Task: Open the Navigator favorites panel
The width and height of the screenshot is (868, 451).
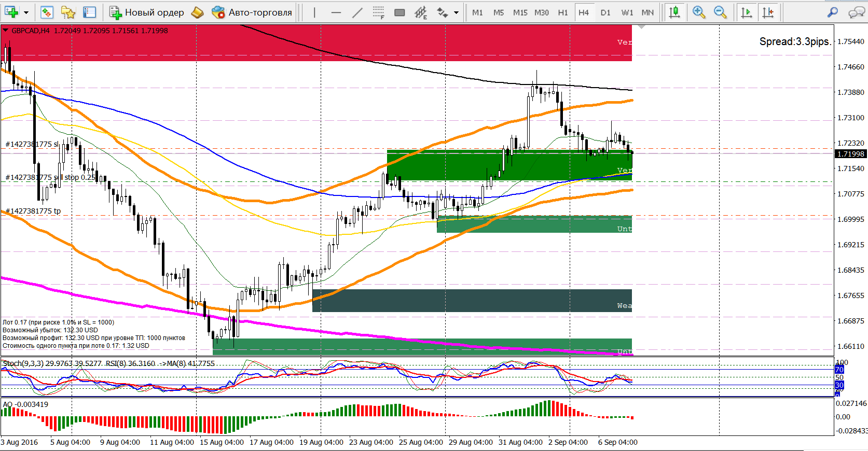Action: pyautogui.click(x=68, y=12)
